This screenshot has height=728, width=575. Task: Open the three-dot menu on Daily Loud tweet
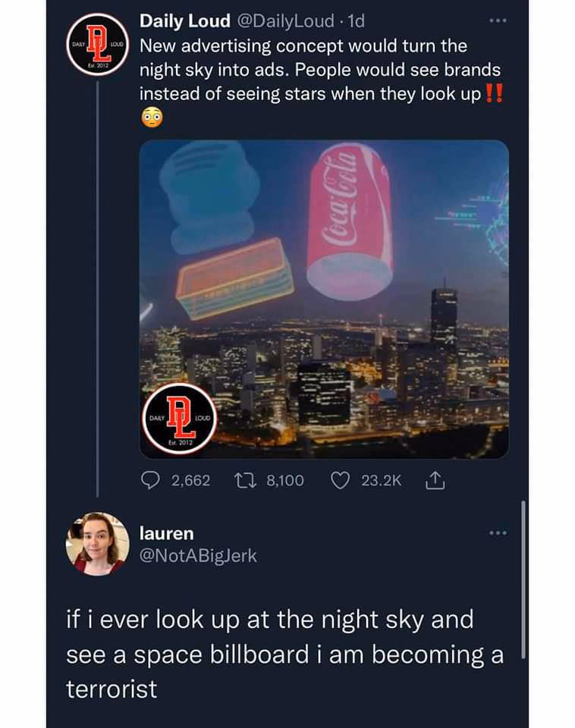(x=498, y=21)
